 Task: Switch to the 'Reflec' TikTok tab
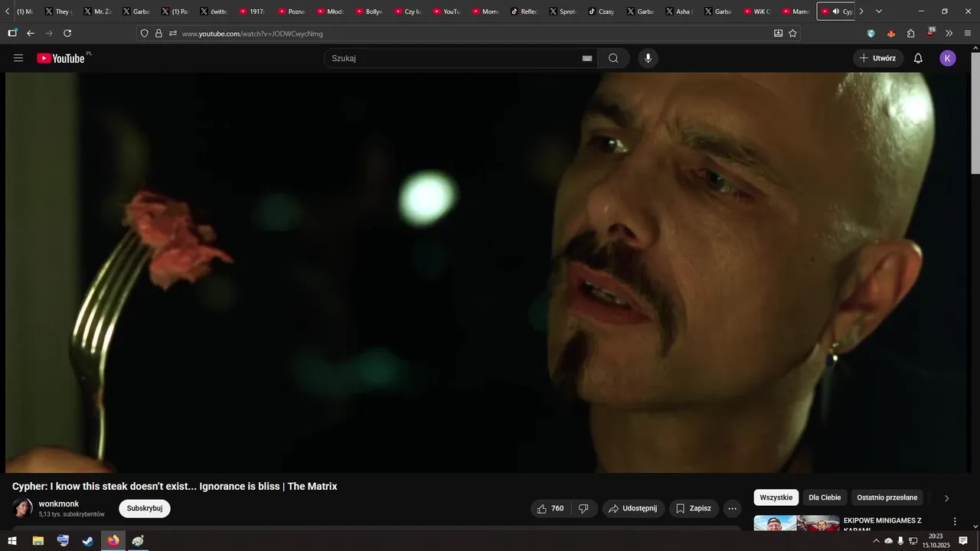pos(524,11)
